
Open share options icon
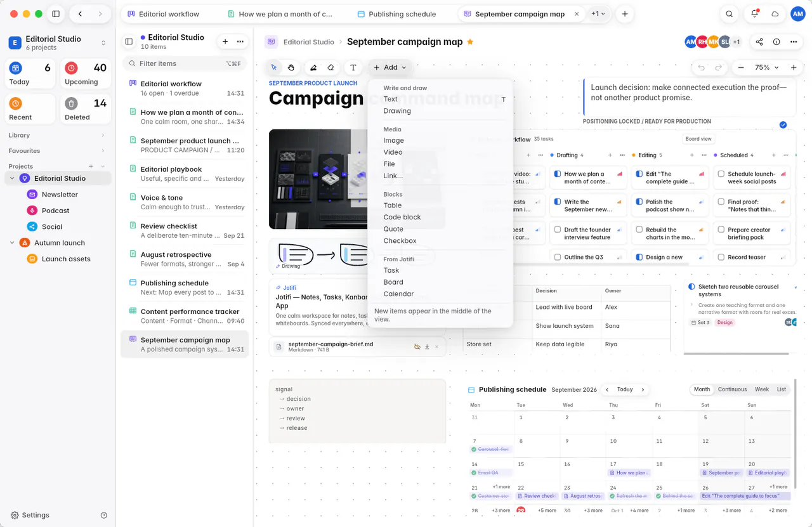coord(759,42)
